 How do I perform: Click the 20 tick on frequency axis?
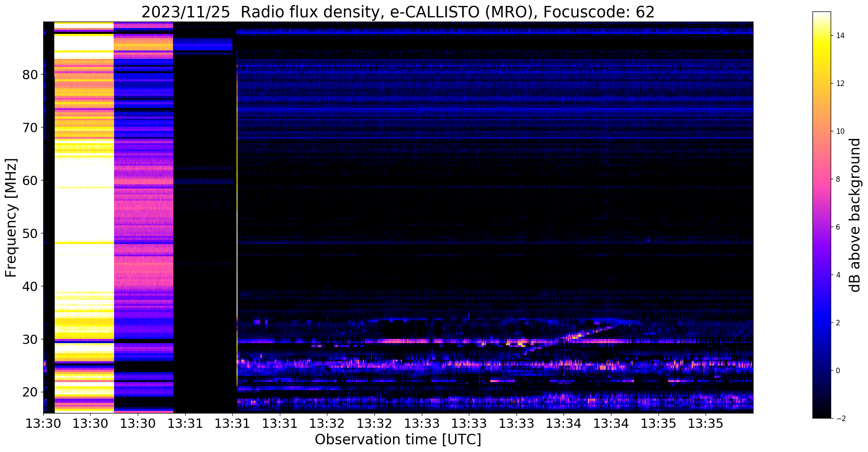(x=30, y=392)
